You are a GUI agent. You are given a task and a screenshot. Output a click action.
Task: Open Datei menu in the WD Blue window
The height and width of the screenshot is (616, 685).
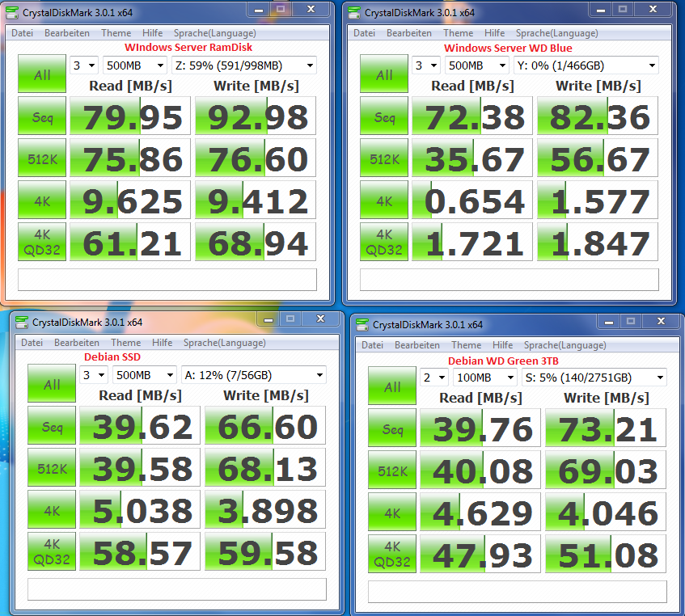(x=365, y=33)
